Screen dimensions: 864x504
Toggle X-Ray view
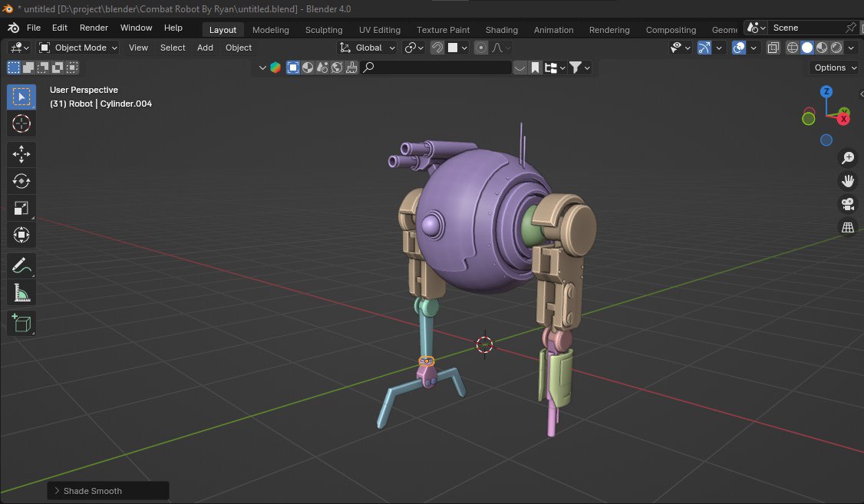773,48
